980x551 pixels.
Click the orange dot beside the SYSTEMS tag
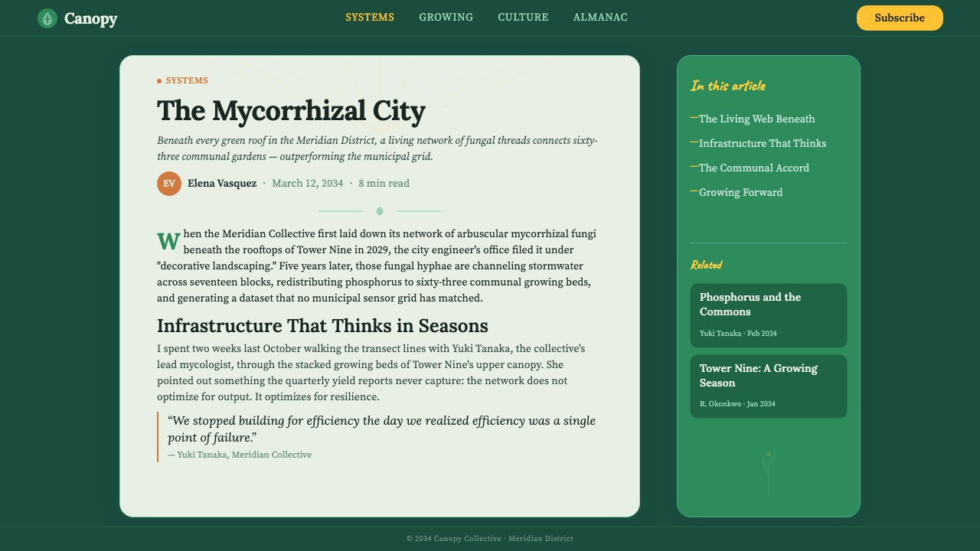(x=159, y=81)
